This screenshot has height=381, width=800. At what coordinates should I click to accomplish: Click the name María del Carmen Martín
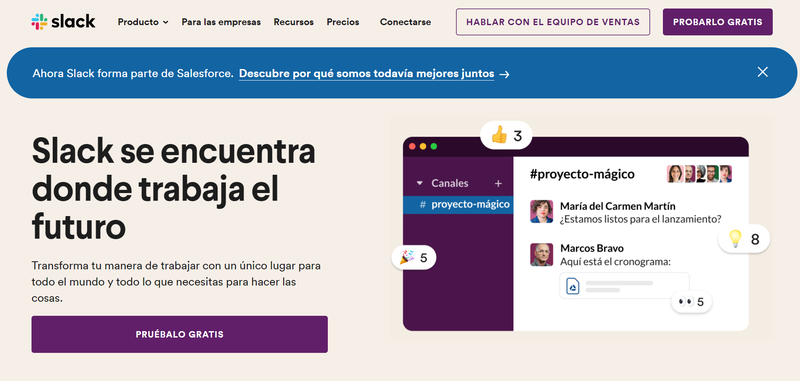[618, 206]
